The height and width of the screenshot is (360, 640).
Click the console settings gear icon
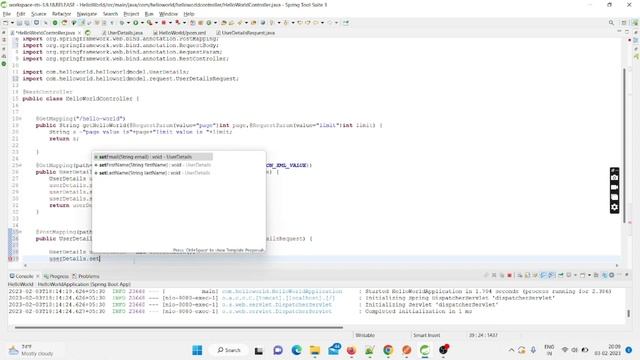click(611, 276)
